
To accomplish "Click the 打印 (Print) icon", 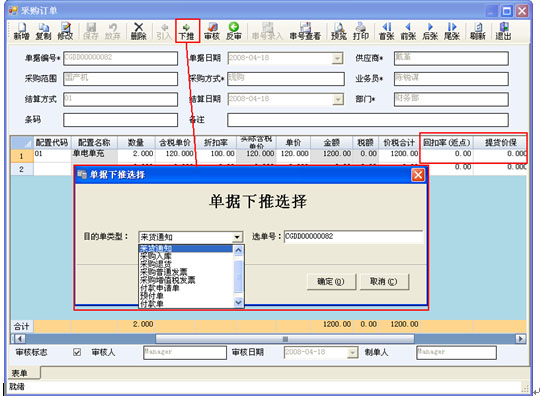I will coord(361,31).
